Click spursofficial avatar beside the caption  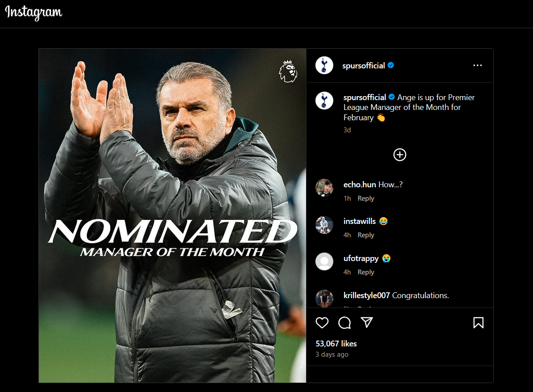point(324,101)
